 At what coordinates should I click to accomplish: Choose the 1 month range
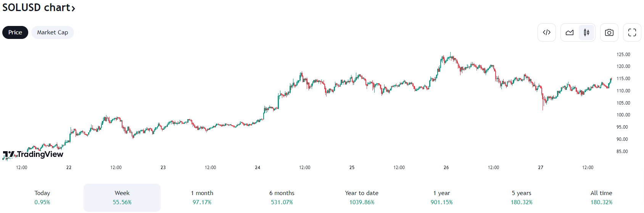(x=202, y=197)
